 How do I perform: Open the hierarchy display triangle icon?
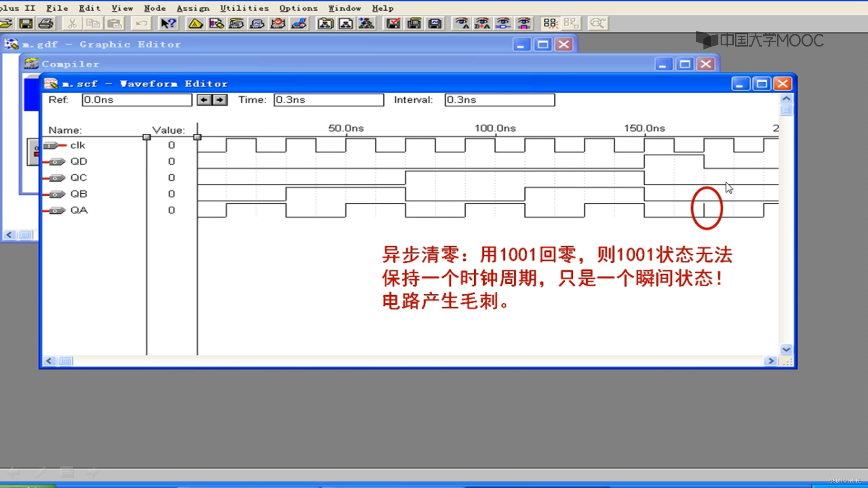(x=195, y=23)
